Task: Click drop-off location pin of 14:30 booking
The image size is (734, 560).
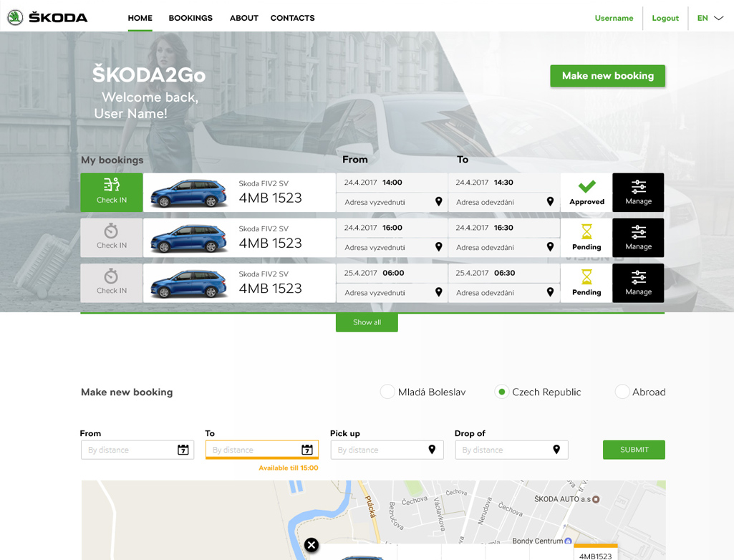Action: click(550, 201)
